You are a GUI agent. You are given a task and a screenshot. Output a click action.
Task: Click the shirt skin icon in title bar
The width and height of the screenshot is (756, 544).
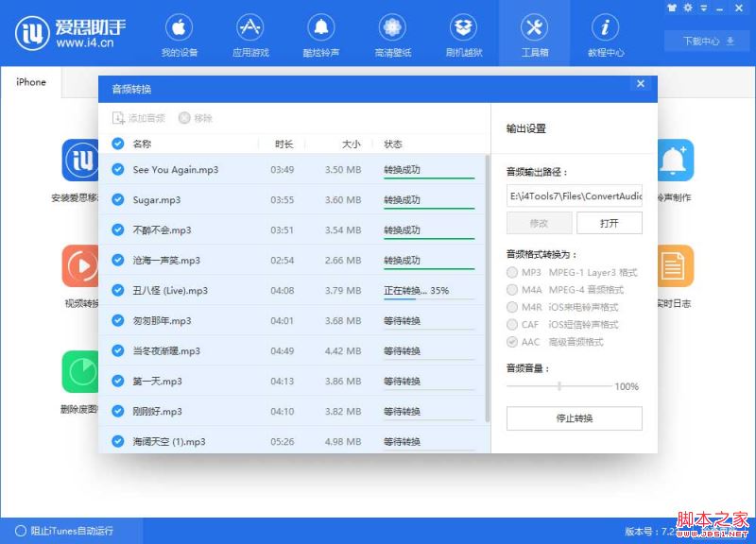pyautogui.click(x=672, y=8)
